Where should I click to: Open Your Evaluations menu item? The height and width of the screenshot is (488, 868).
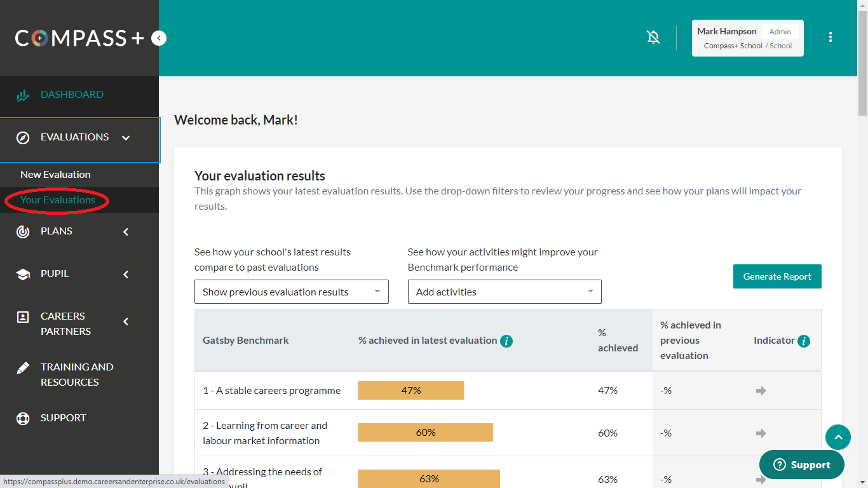(57, 200)
